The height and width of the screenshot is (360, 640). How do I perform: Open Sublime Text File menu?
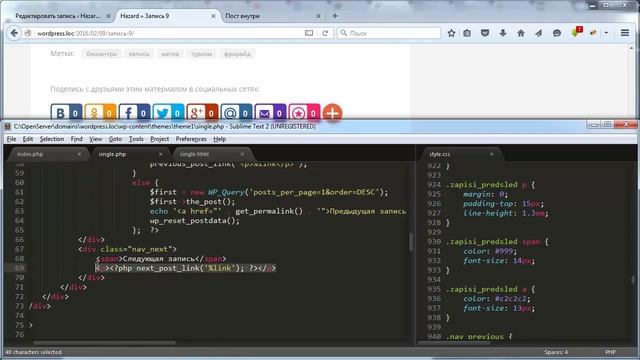click(x=11, y=139)
